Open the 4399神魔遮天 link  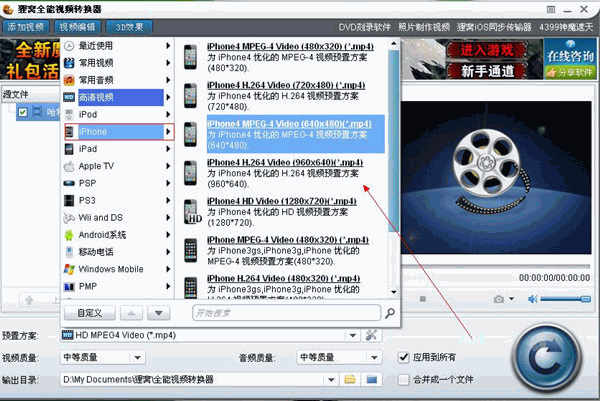point(566,27)
